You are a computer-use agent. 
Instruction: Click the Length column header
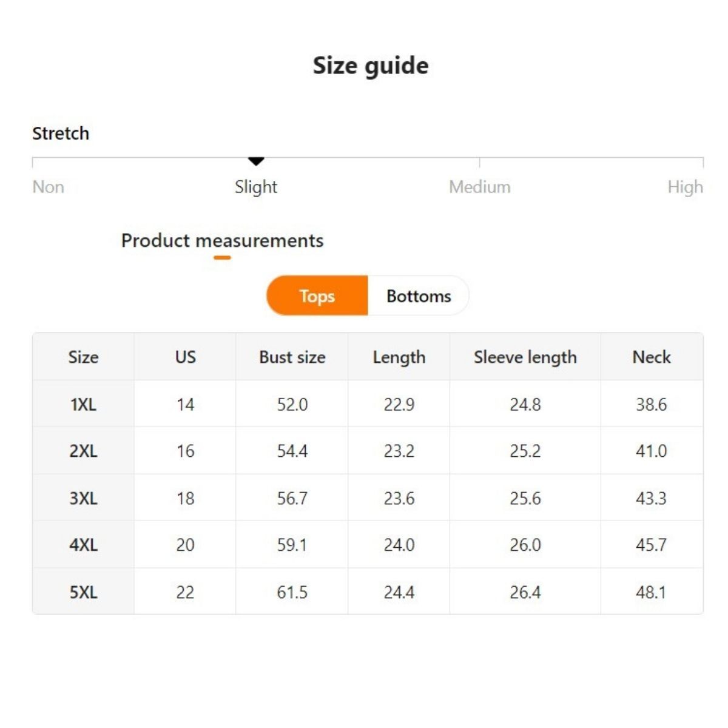pos(399,357)
